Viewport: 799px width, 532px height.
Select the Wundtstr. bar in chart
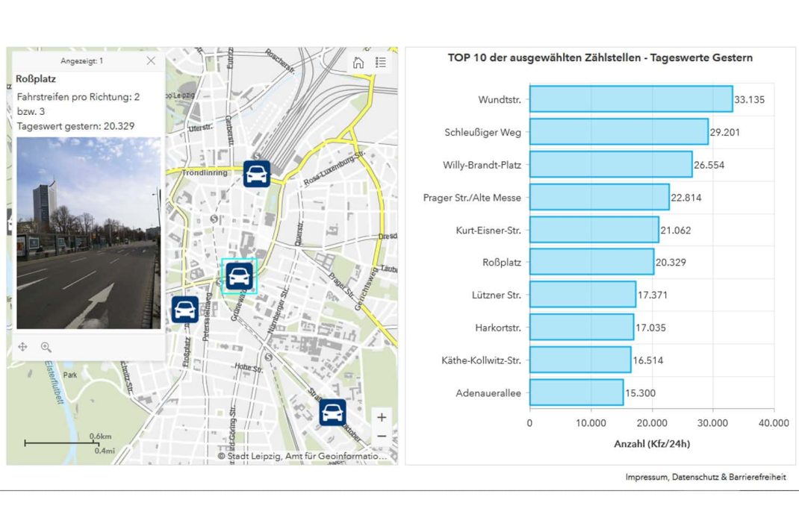click(x=631, y=99)
